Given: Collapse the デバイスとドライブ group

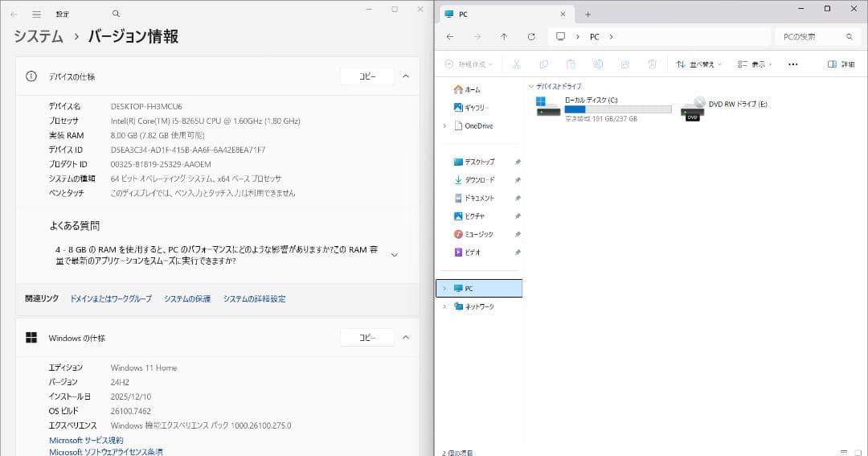Looking at the screenshot, I should click(x=531, y=86).
